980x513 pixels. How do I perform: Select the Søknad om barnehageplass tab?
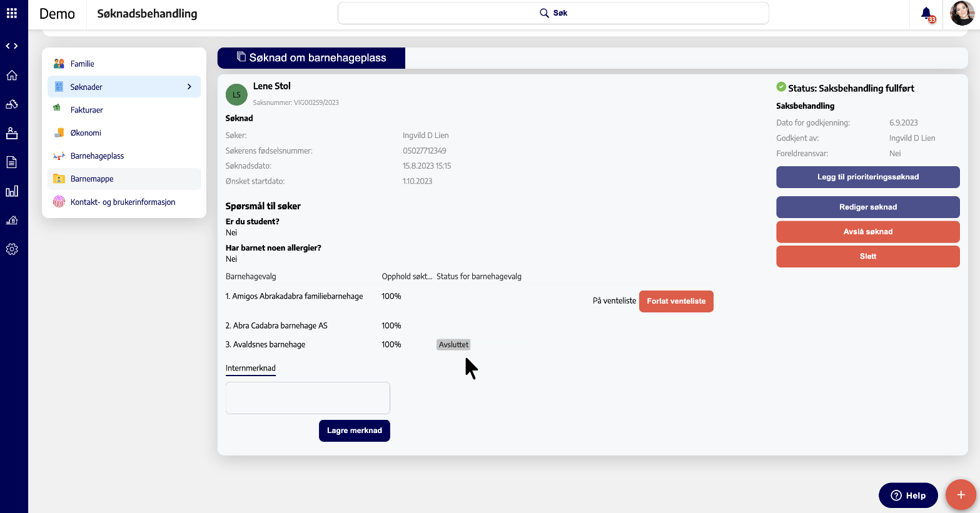(311, 58)
